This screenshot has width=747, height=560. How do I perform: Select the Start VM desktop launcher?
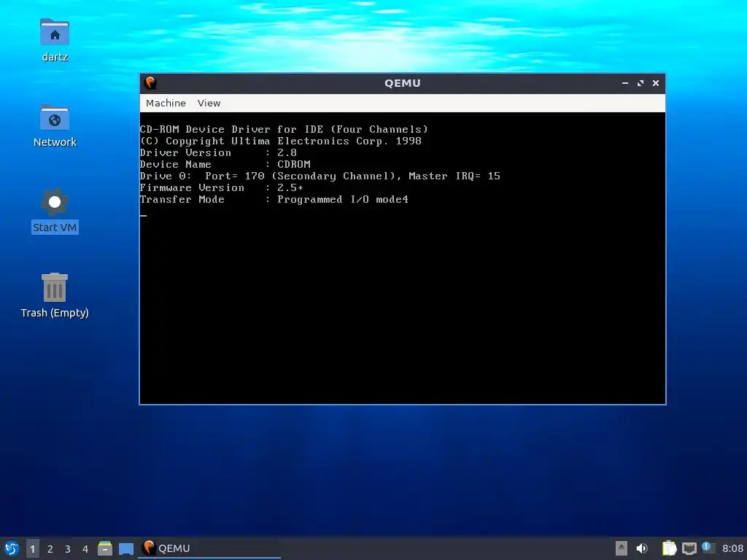(x=55, y=211)
